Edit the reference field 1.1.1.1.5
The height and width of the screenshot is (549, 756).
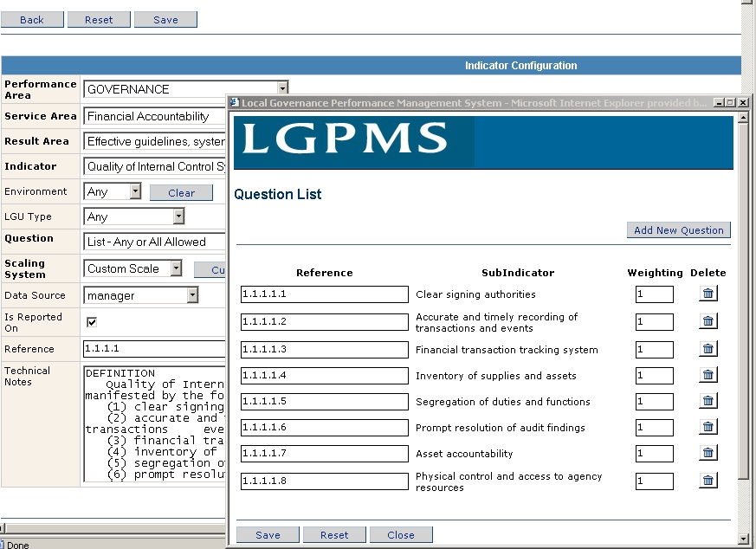click(x=325, y=402)
